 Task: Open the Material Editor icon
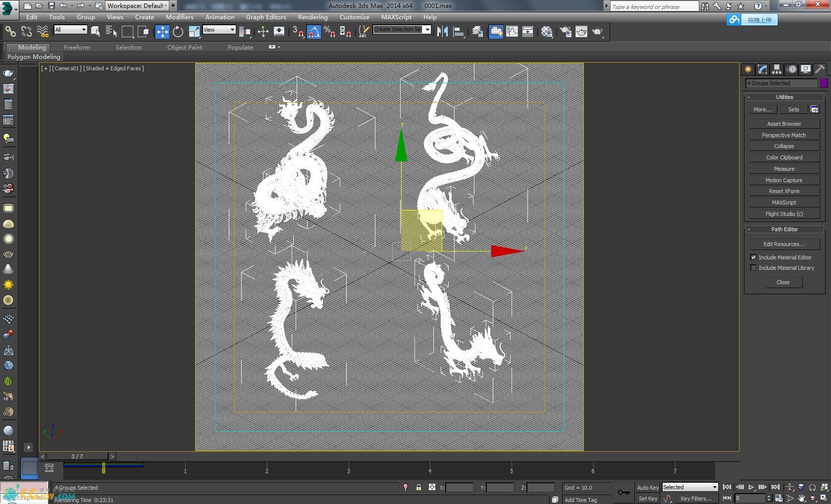coord(547,32)
